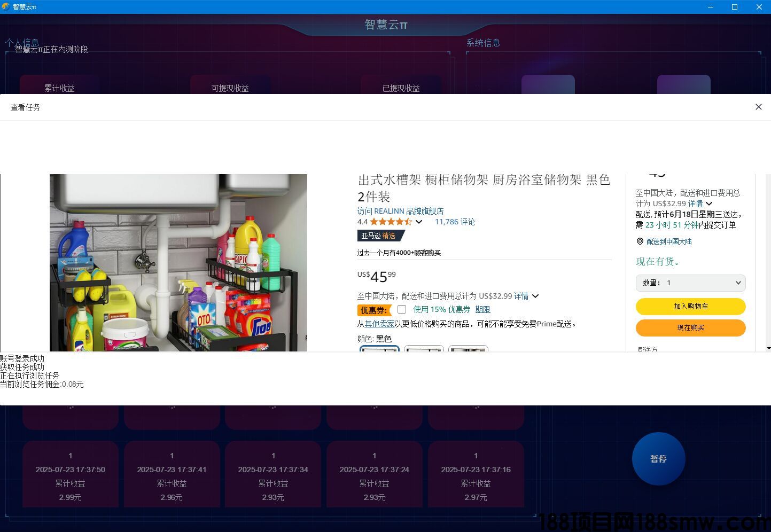The width and height of the screenshot is (771, 532).
Task: Click 现在购买 button
Action: [x=690, y=328]
